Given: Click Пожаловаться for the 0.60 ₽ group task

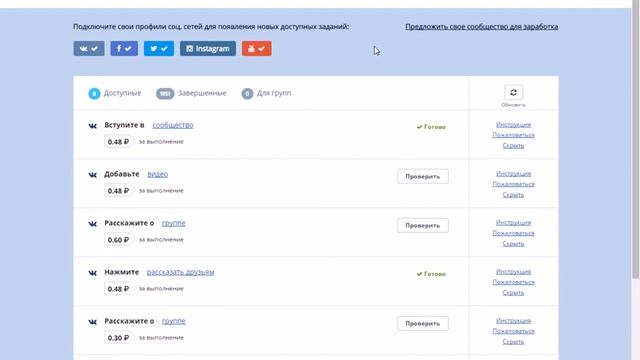Looking at the screenshot, I should pos(513,233).
